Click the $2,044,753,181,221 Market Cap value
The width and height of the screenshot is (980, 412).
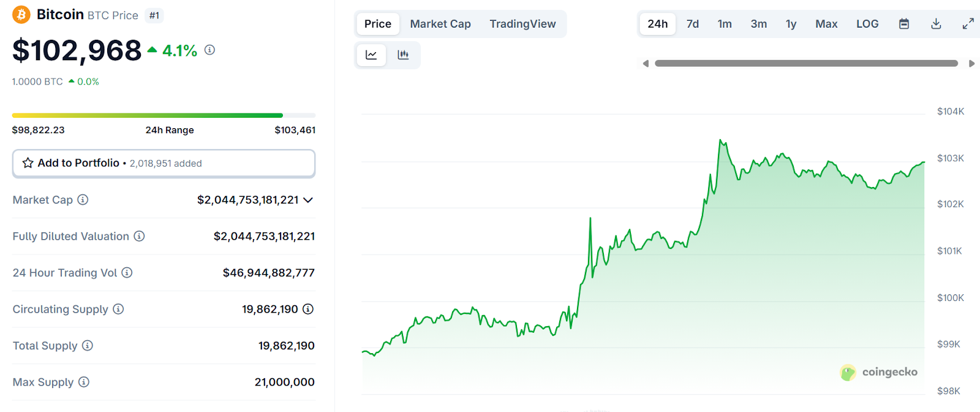(248, 200)
